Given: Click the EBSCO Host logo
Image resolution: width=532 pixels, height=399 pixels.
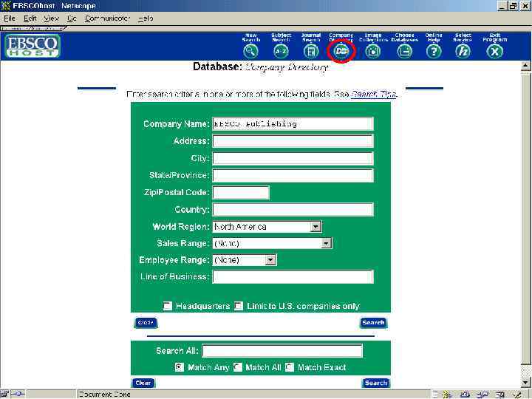Looking at the screenshot, I should pyautogui.click(x=33, y=46).
